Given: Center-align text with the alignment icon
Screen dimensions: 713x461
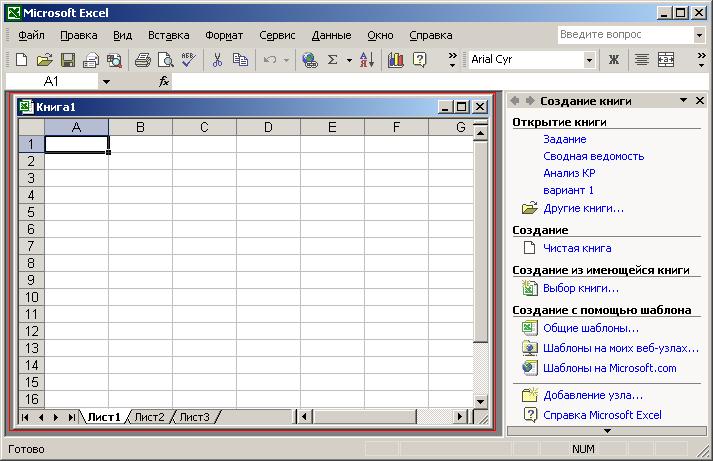Looking at the screenshot, I should tap(642, 60).
